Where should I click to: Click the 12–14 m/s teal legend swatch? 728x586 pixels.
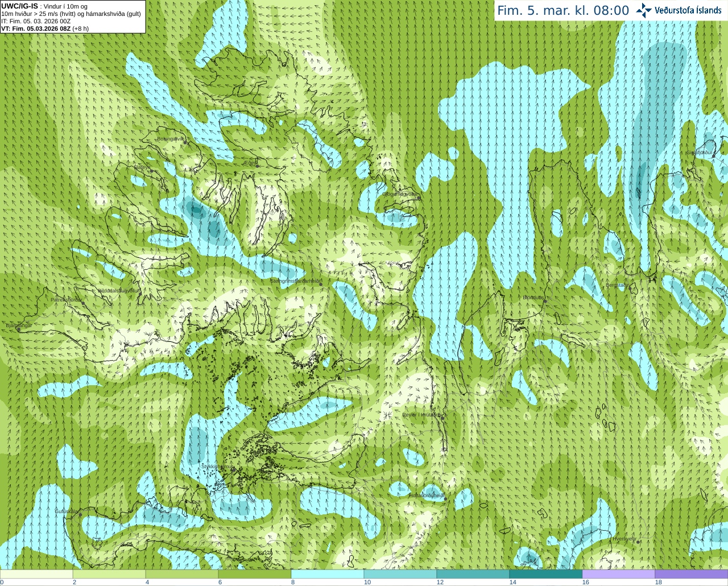point(473,574)
